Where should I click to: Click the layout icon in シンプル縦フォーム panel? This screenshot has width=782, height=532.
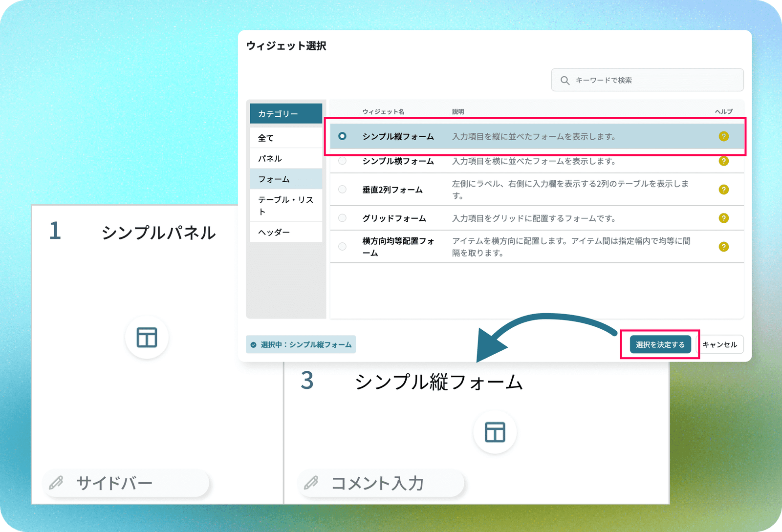tap(495, 432)
